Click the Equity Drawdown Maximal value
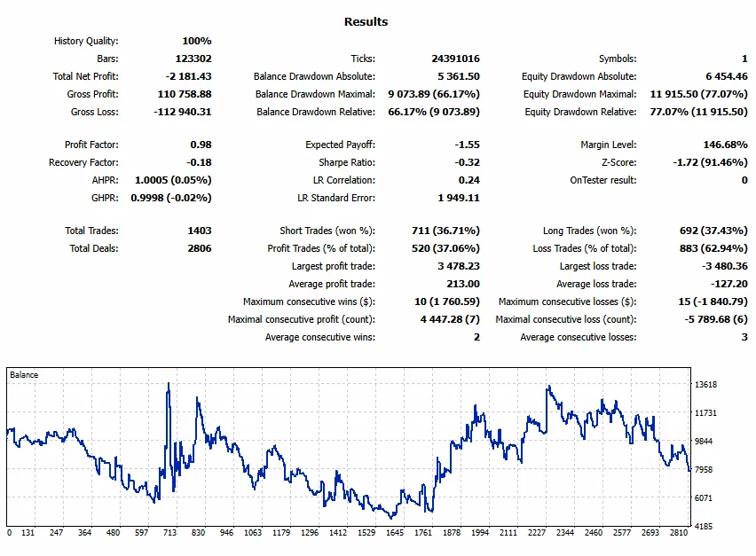Screen dimensions: 756x556 (698, 94)
